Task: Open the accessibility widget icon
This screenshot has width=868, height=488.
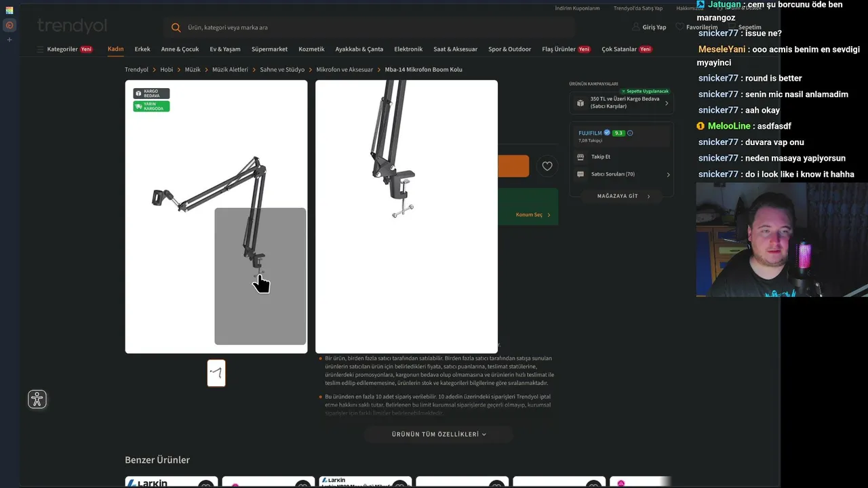Action: point(37,399)
